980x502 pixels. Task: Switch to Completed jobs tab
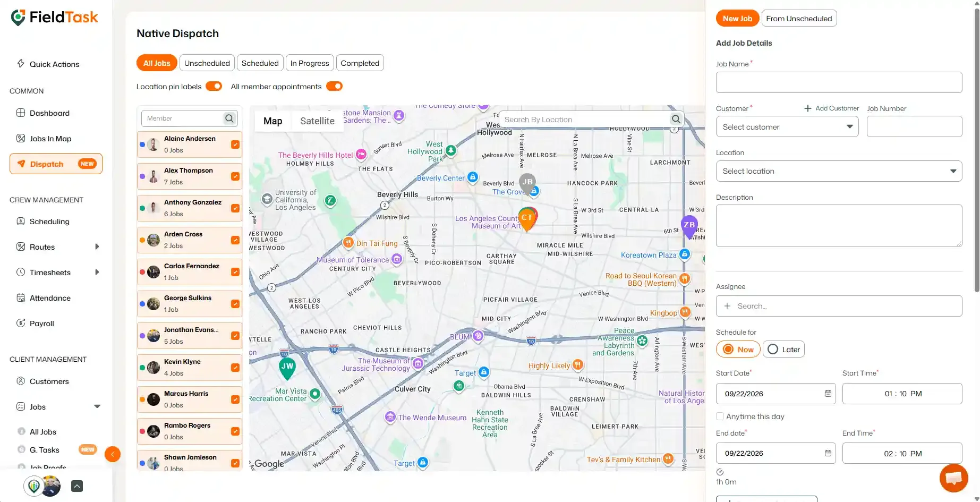coord(360,63)
